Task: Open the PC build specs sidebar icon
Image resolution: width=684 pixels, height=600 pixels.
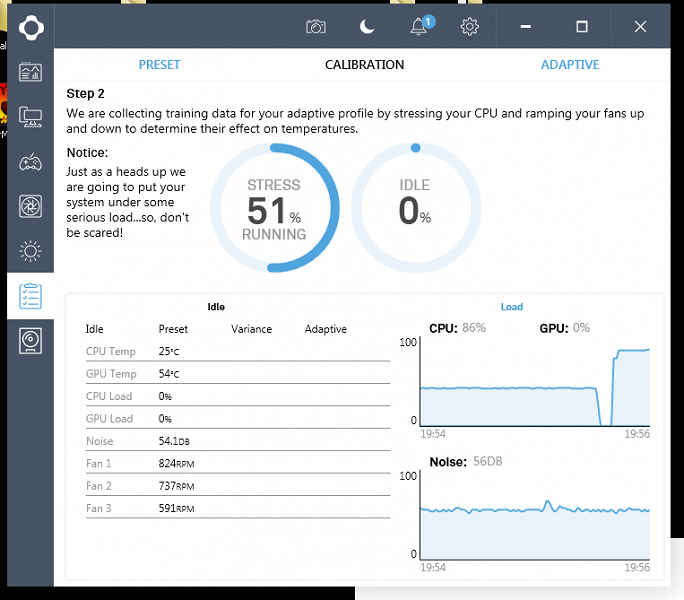Action: pos(31,117)
